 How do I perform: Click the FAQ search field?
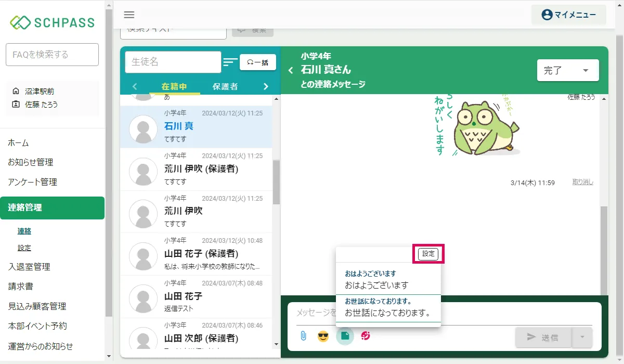pyautogui.click(x=52, y=55)
